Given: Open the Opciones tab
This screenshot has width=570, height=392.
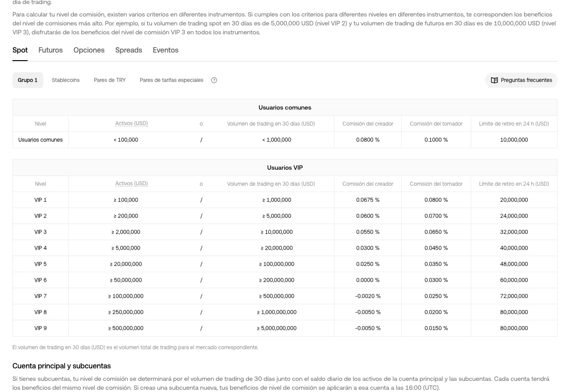Looking at the screenshot, I should tap(89, 50).
